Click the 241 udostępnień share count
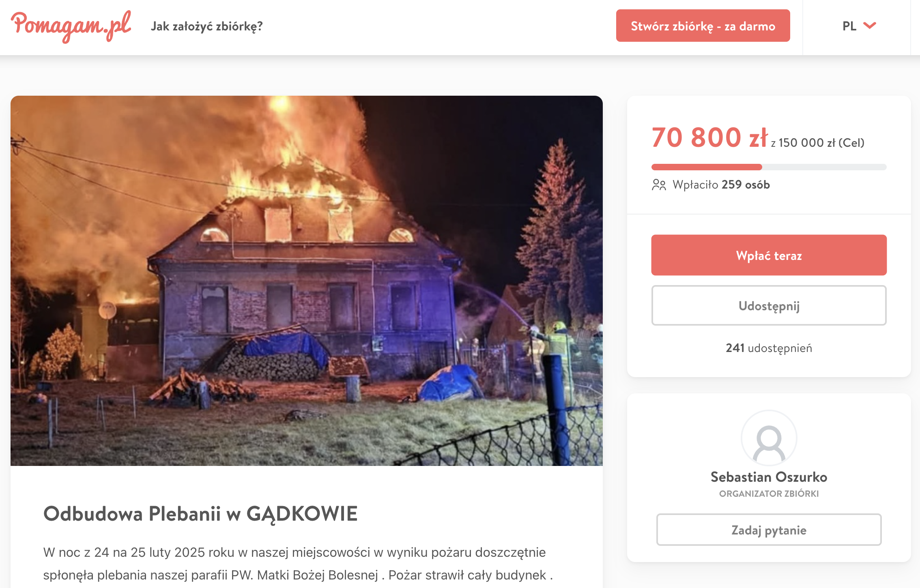920x588 pixels. pyautogui.click(x=769, y=348)
